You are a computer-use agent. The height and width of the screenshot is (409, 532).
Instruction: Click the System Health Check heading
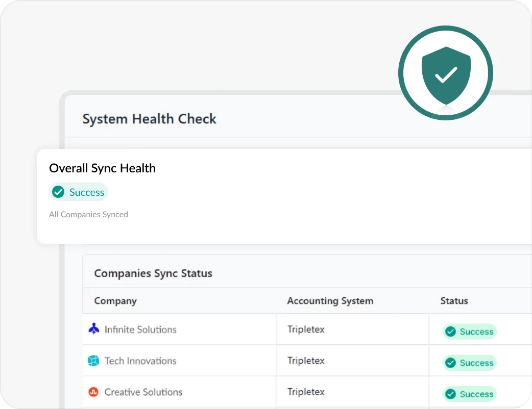(x=149, y=119)
